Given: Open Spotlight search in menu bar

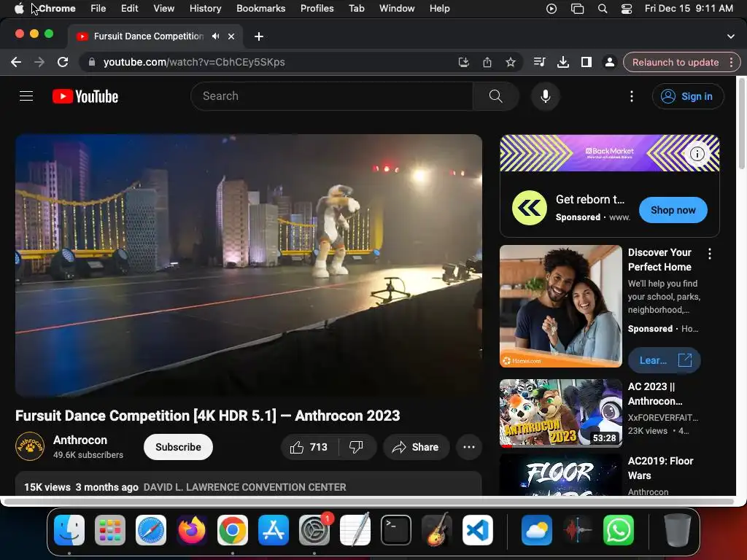Looking at the screenshot, I should (602, 9).
